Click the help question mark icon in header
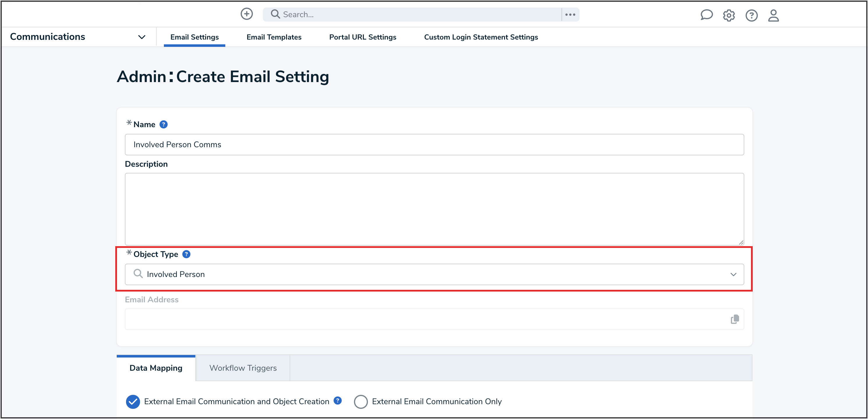The height and width of the screenshot is (419, 868). click(751, 15)
